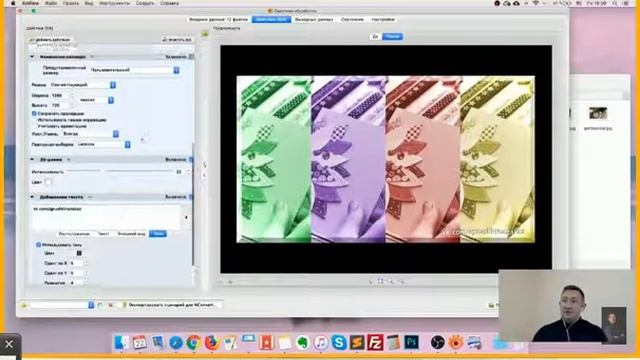
Task: Click the green icon above preview panel
Action: (x=205, y=34)
